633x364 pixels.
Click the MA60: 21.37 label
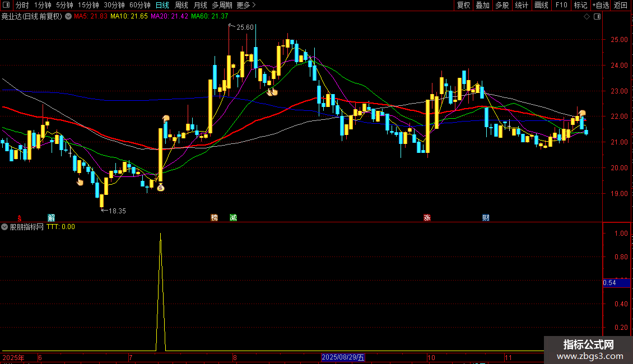point(210,16)
